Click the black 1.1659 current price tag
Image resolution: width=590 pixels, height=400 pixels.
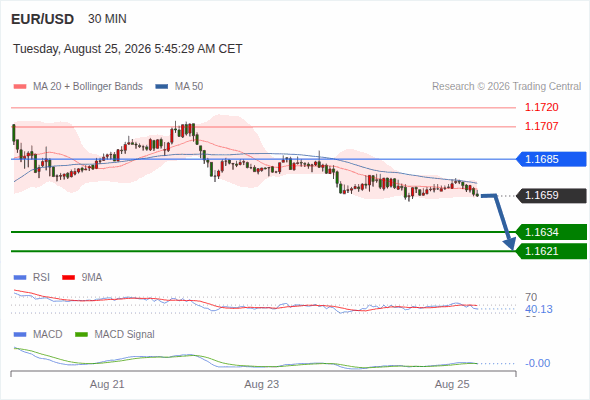[x=552, y=195]
